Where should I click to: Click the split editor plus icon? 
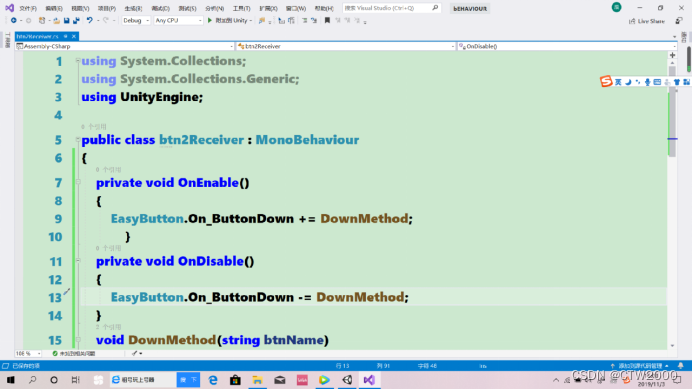pos(672,55)
